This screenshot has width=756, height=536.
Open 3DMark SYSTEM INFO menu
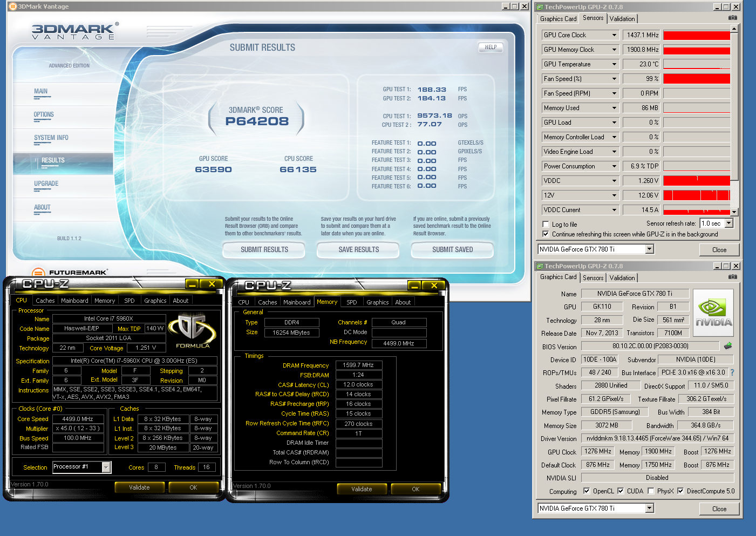pyautogui.click(x=51, y=138)
